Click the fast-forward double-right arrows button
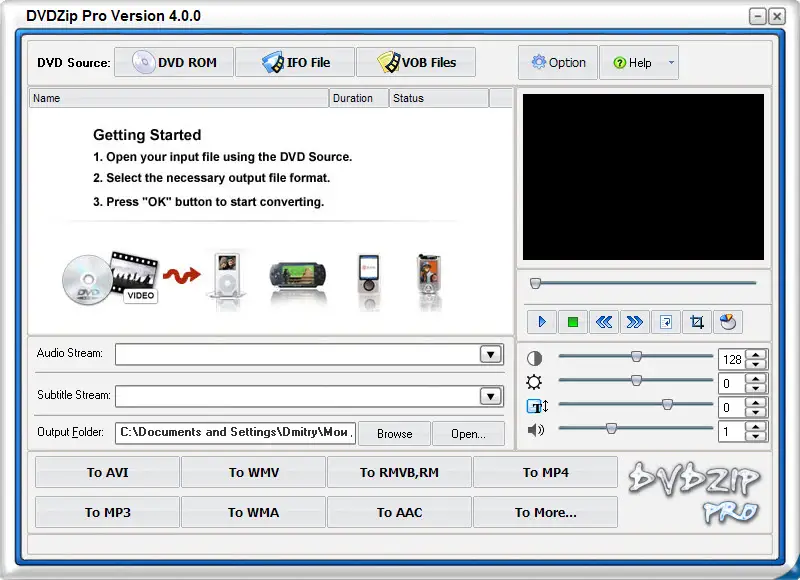 635,322
